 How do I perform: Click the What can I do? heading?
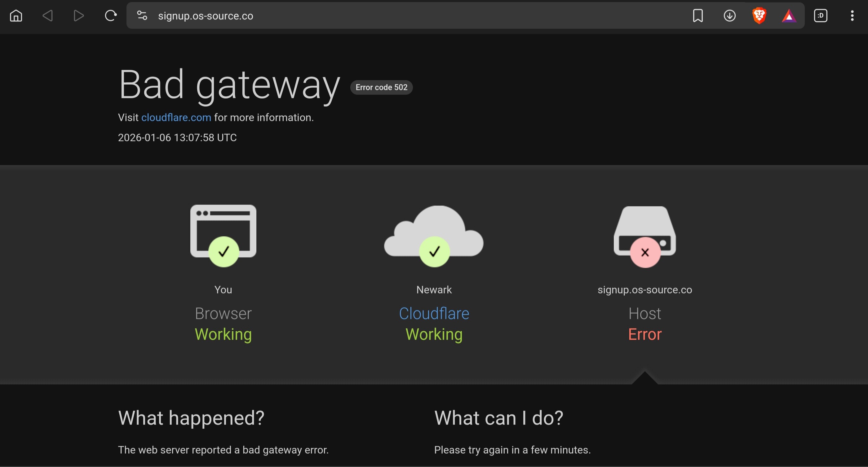(498, 418)
